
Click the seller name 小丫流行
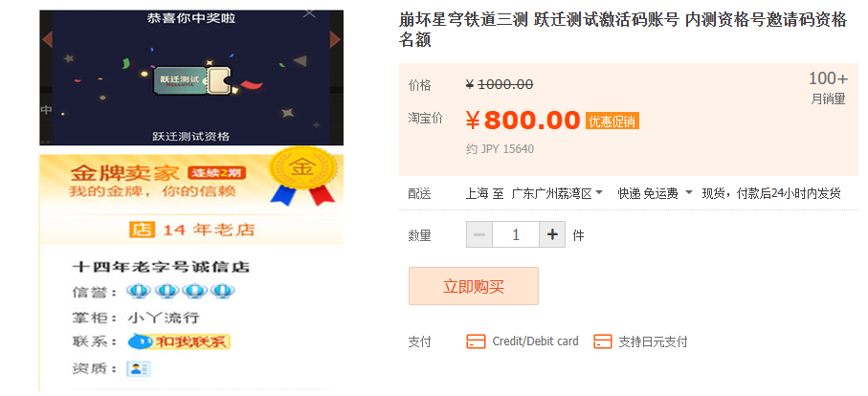pos(164,318)
